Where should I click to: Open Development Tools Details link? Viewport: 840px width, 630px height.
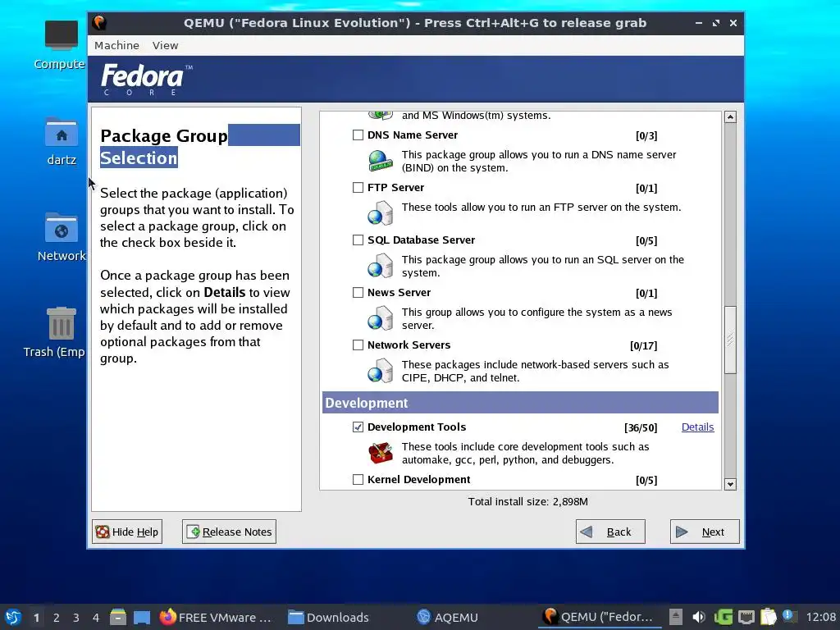697,427
